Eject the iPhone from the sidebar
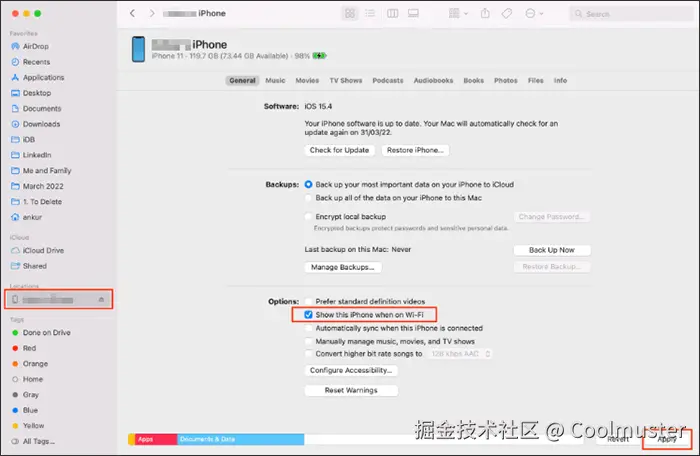 (101, 300)
